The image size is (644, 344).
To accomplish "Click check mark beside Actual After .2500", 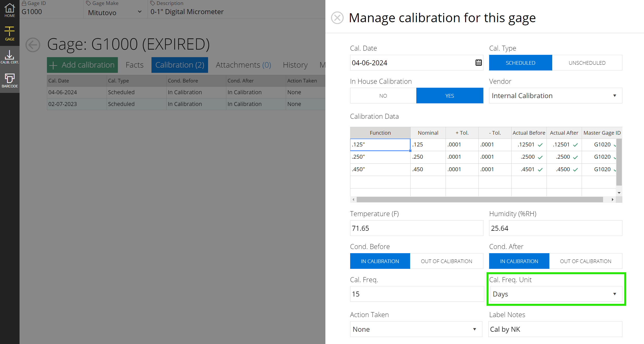I will 575,157.
